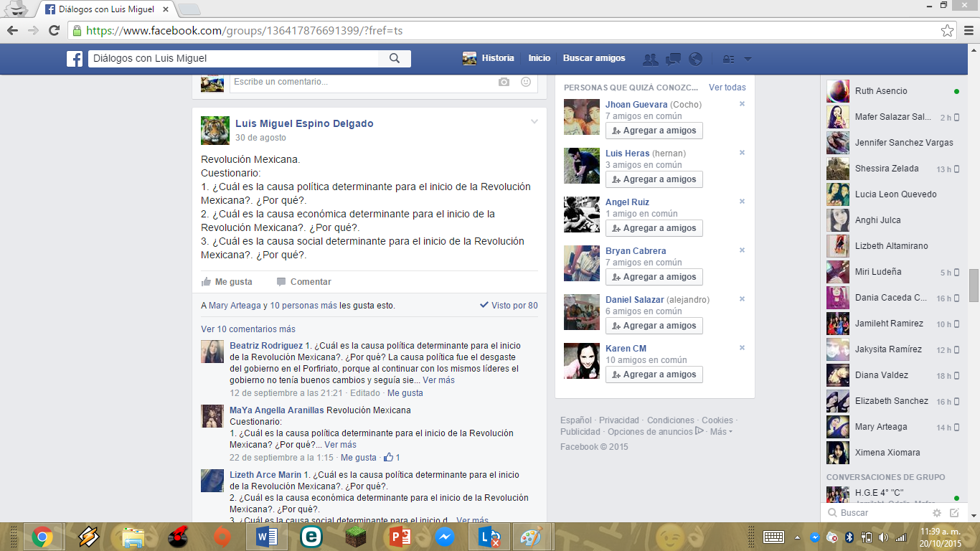
Task: Open Buscar amigos in the header
Action: point(594,59)
